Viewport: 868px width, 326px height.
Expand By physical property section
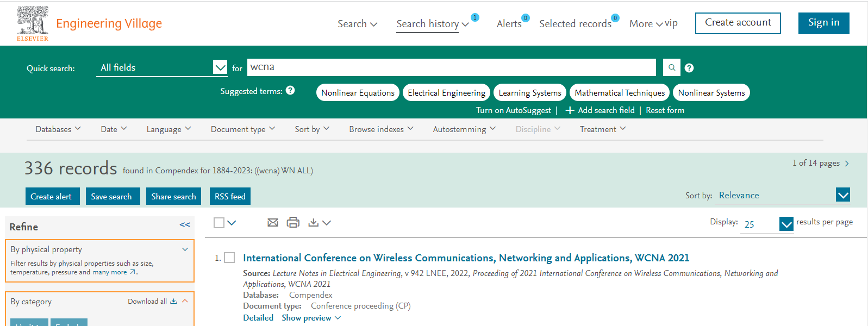click(x=185, y=249)
